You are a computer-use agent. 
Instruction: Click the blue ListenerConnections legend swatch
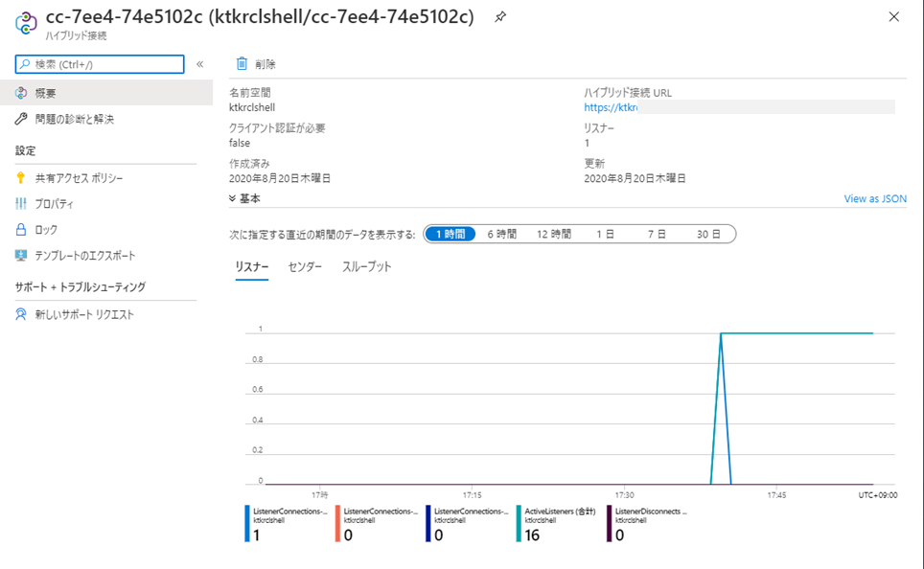point(247,524)
